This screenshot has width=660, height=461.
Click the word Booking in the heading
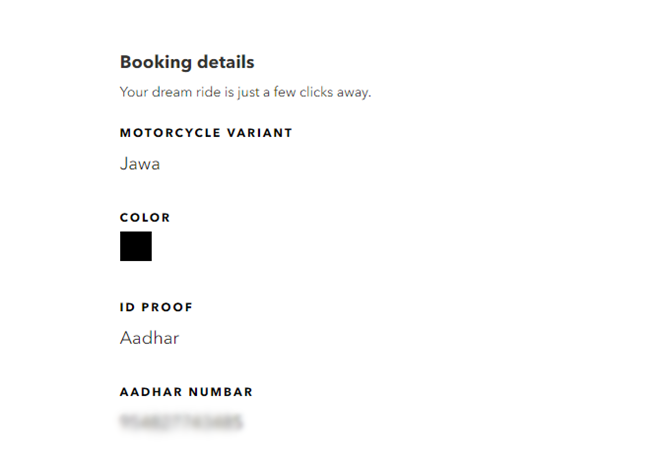click(x=155, y=62)
